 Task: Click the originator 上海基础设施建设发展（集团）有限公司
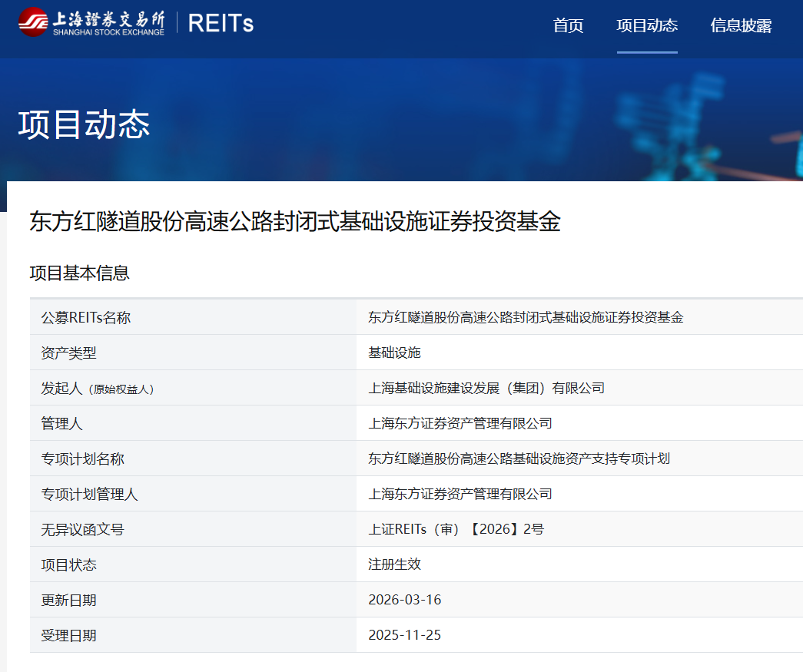coord(486,388)
